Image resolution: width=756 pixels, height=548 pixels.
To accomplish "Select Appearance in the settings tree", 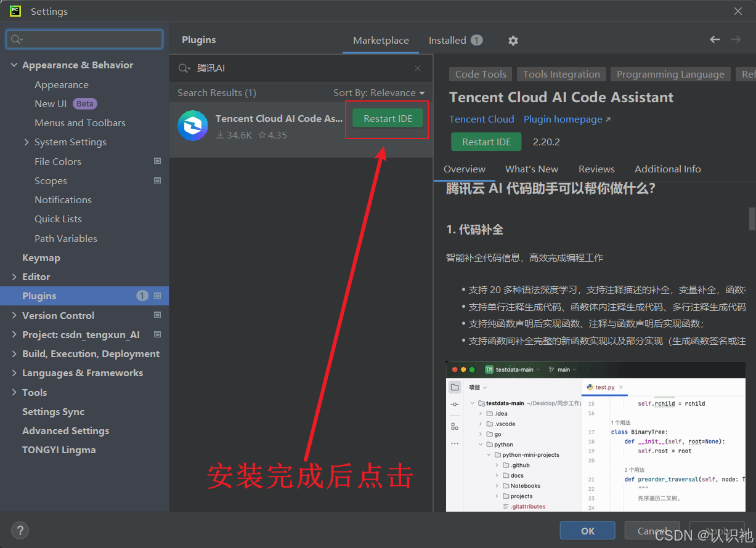I will [62, 84].
